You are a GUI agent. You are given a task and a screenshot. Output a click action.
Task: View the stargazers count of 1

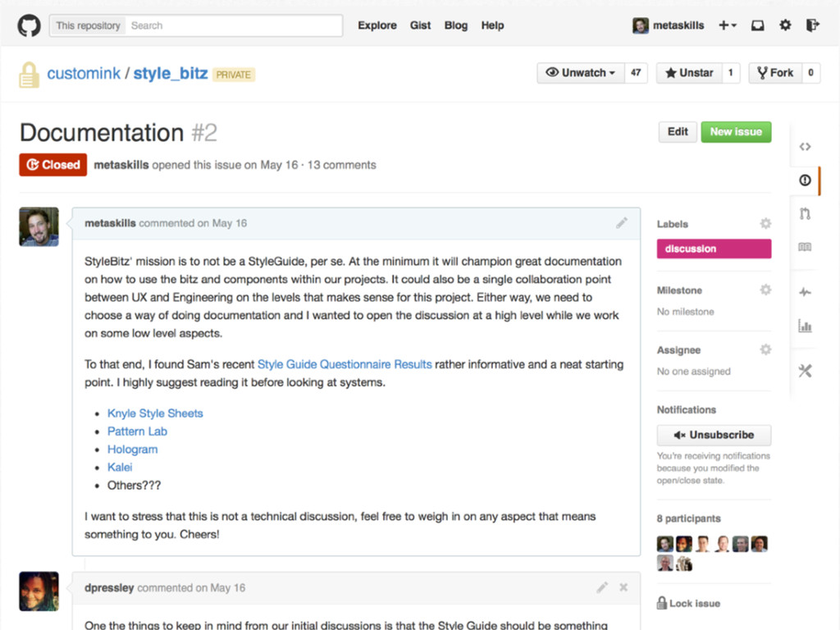pyautogui.click(x=731, y=73)
